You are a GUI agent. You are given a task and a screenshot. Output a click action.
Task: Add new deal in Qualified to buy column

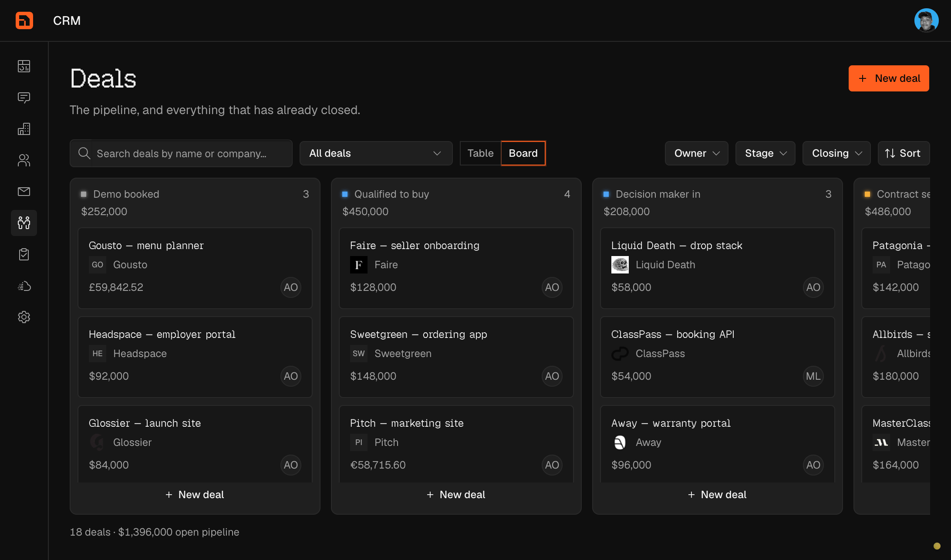[x=456, y=495]
